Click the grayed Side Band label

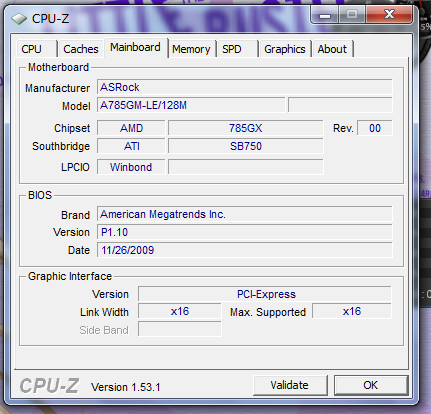(104, 330)
